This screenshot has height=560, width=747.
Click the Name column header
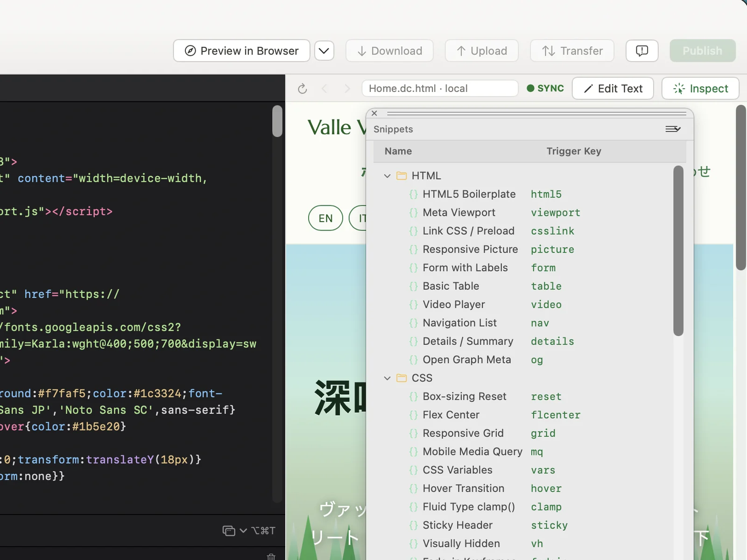(x=398, y=151)
